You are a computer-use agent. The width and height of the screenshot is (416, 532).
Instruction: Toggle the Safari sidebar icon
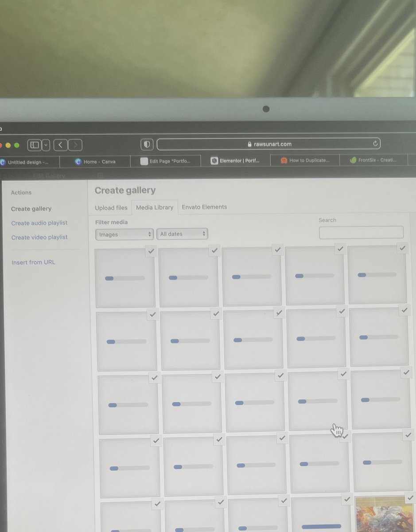tap(35, 145)
